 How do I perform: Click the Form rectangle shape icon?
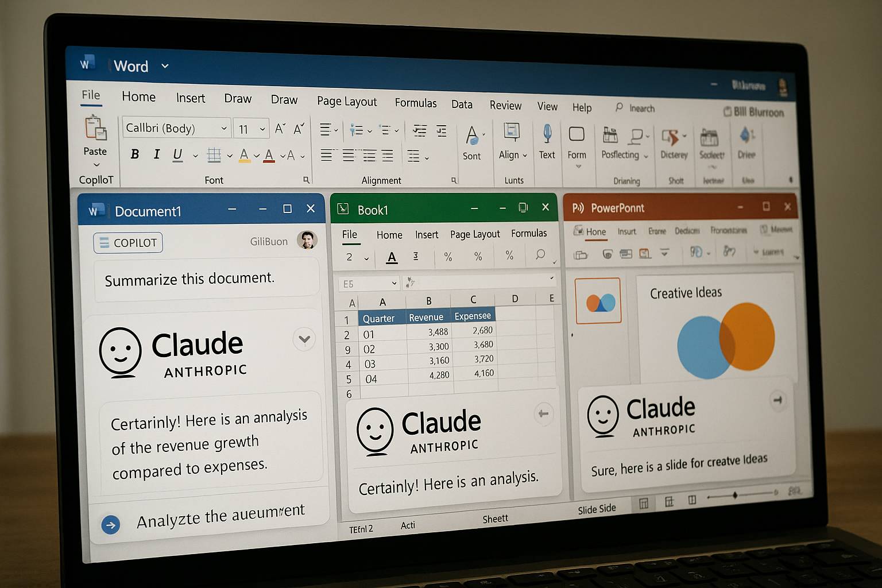pos(577,134)
